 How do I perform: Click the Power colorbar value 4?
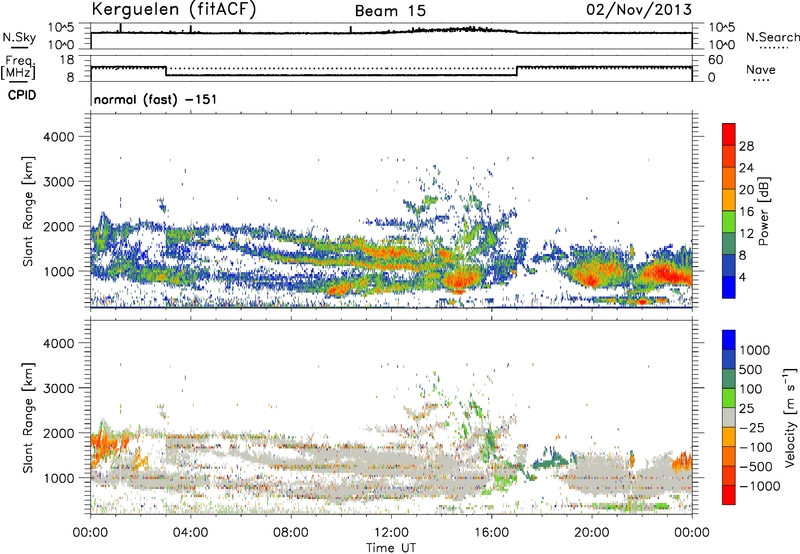tap(742, 277)
